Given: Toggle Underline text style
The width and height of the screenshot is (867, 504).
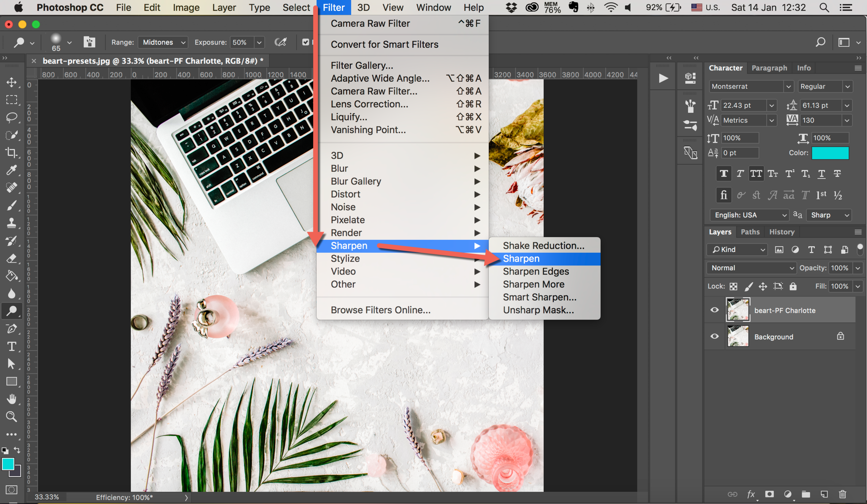Looking at the screenshot, I should click(821, 174).
